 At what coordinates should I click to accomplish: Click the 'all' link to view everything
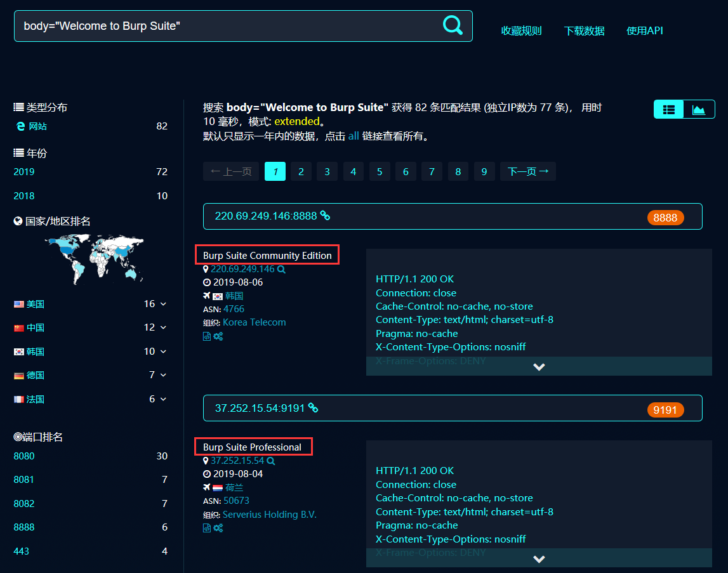click(x=354, y=136)
